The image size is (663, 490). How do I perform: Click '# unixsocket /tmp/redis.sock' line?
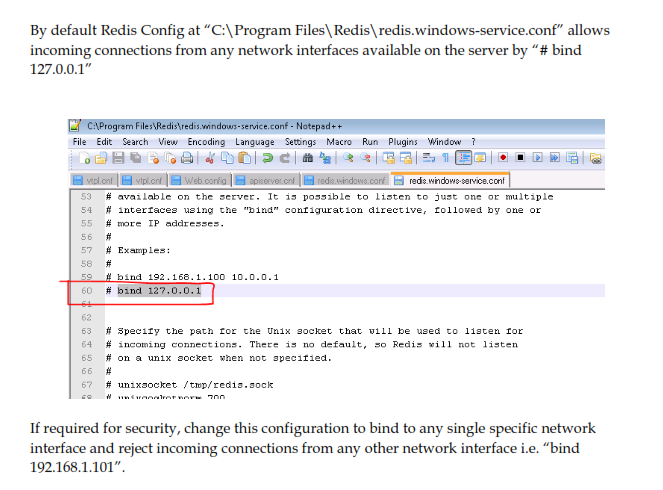point(189,385)
